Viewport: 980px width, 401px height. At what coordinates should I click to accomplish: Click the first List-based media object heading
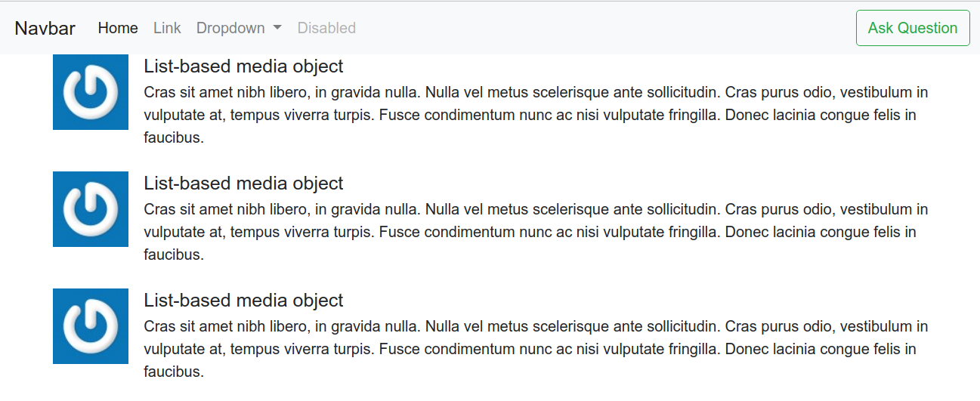coord(243,66)
